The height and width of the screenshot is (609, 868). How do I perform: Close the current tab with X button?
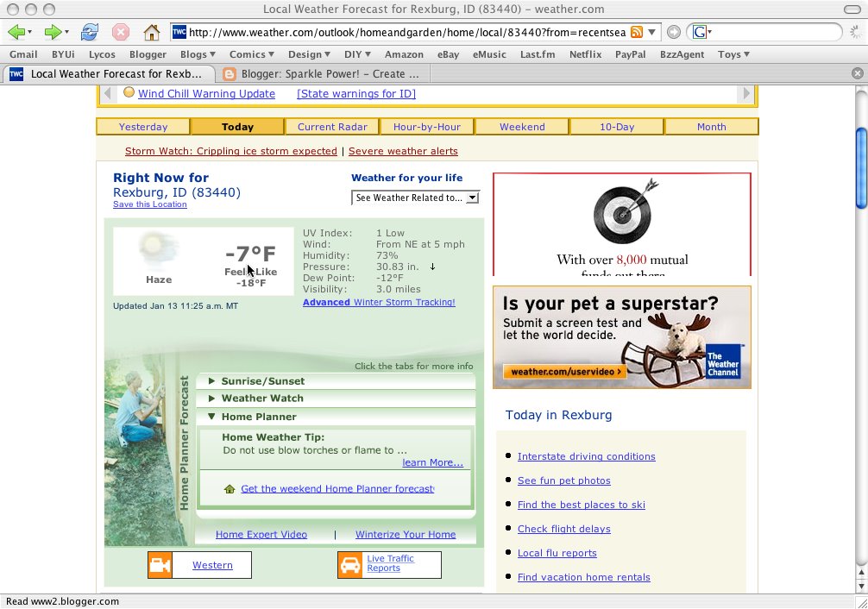pos(857,73)
